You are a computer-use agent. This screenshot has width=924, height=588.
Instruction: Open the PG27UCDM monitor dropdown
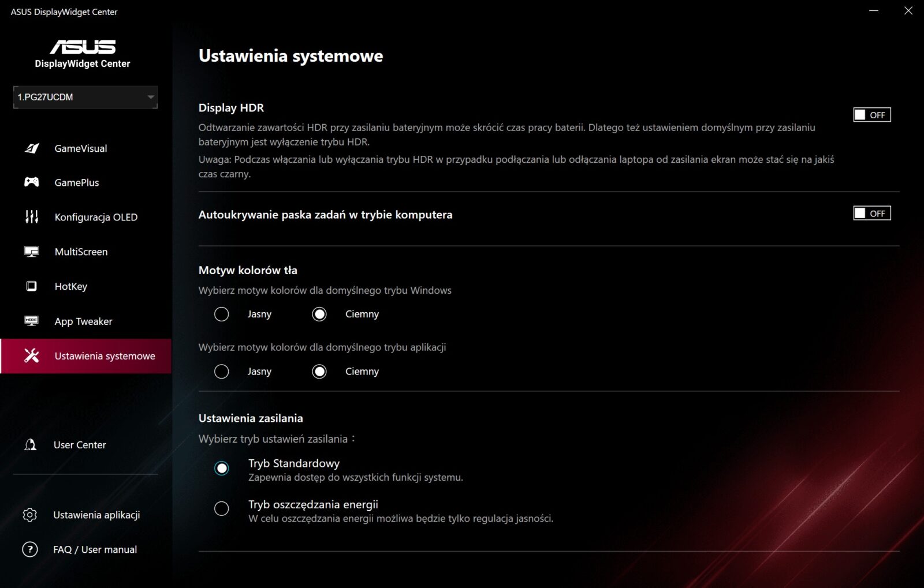[x=85, y=97]
